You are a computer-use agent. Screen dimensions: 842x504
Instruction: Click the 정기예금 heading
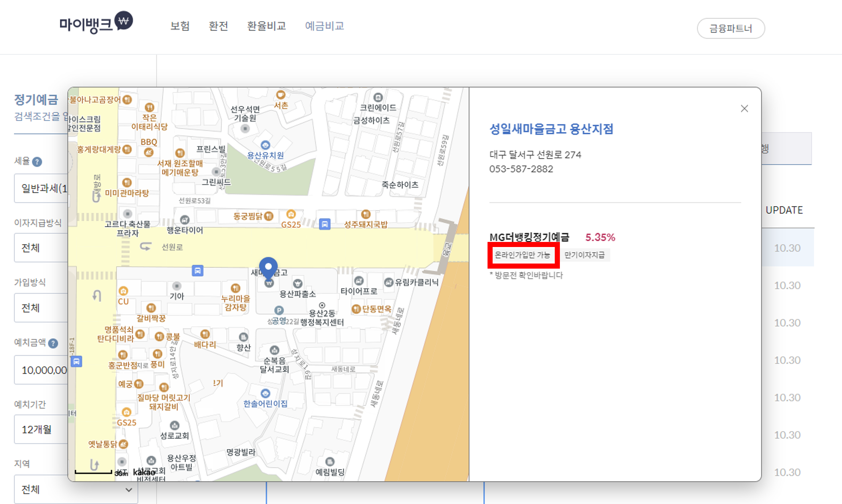[x=36, y=99]
